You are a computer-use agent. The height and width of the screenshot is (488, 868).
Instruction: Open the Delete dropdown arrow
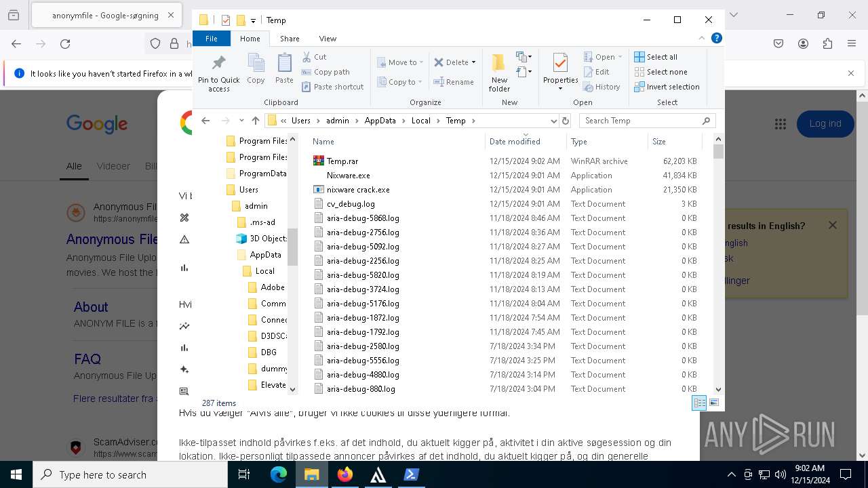473,62
